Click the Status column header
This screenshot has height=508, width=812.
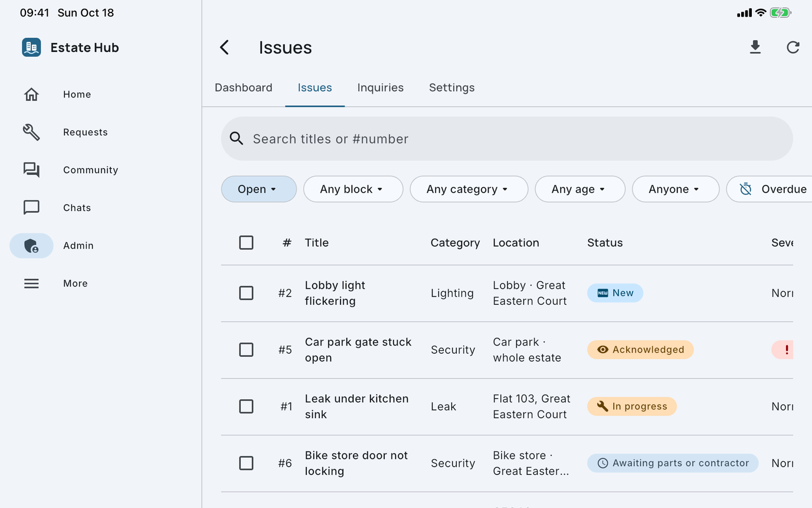(605, 243)
